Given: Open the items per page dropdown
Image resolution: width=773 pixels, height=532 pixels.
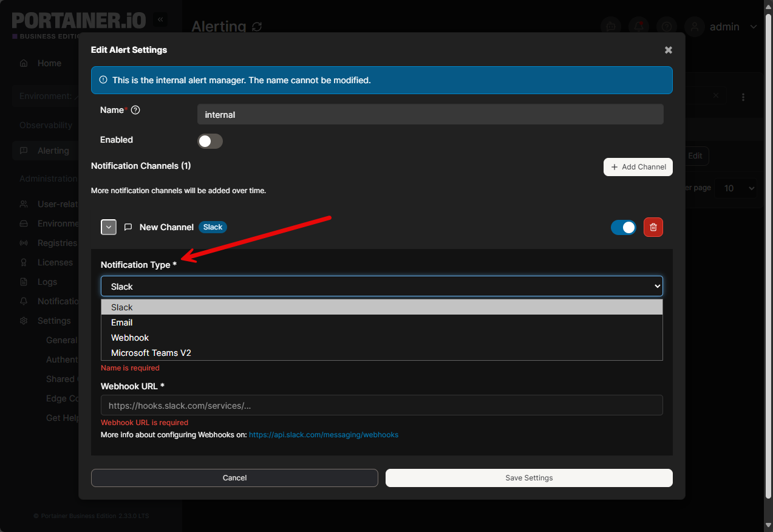Looking at the screenshot, I should click(735, 188).
